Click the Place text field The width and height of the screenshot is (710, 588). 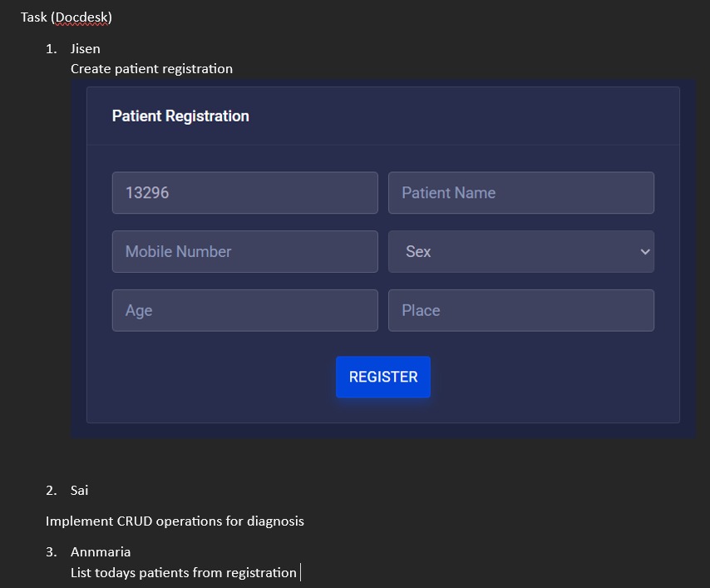click(x=520, y=310)
